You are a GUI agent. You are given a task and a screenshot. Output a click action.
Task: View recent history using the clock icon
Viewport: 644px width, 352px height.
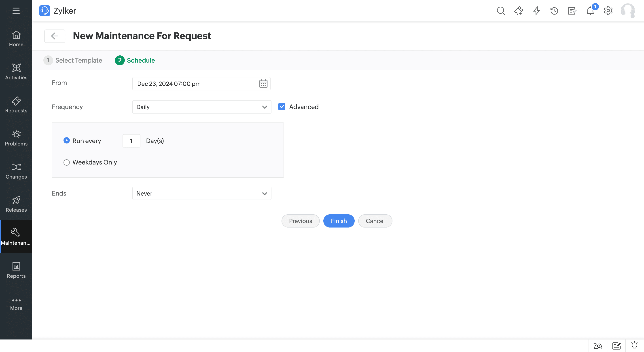[554, 11]
